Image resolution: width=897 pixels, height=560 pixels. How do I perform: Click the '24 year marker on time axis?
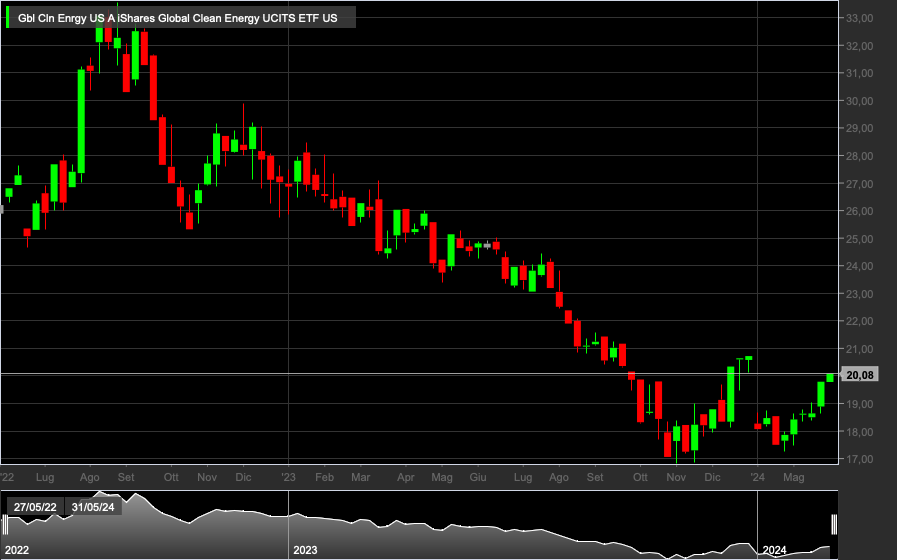point(757,477)
